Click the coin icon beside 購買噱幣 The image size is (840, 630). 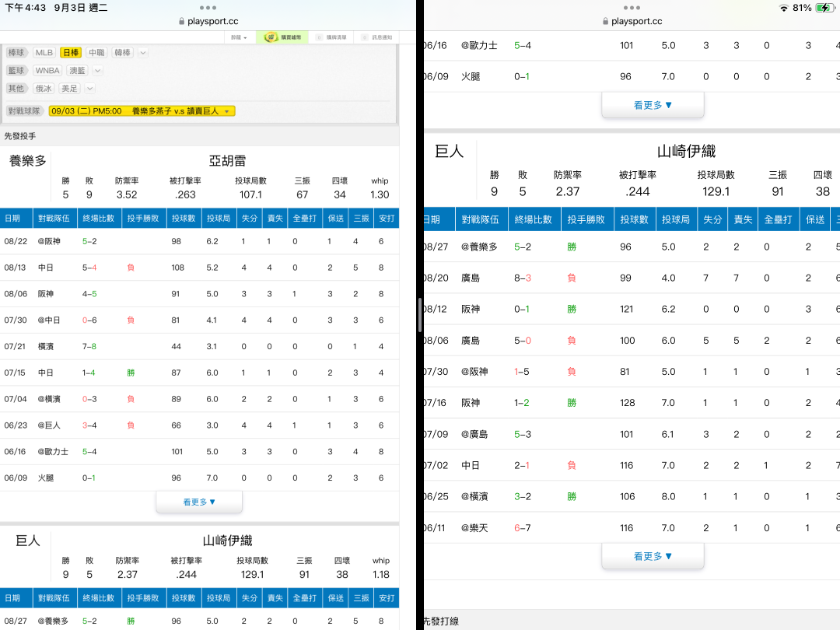[x=271, y=37]
